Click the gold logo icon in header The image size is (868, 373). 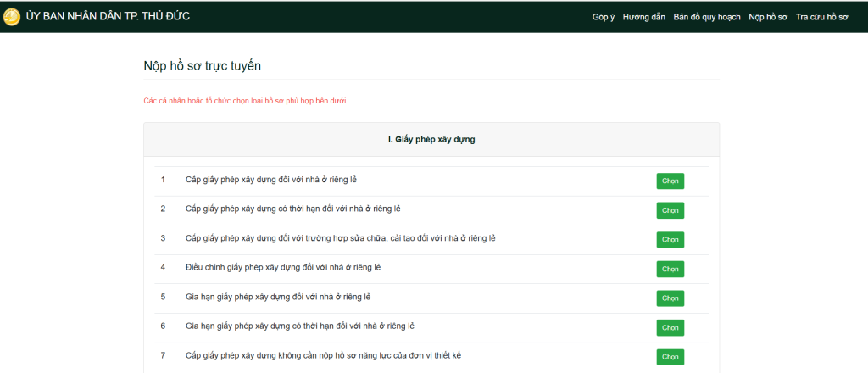click(12, 16)
